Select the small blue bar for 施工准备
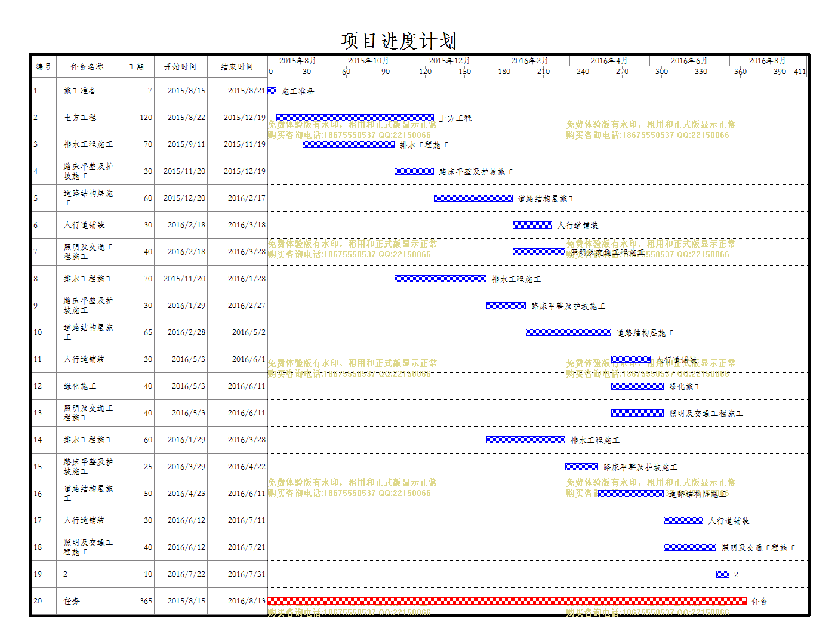Screen dimensions: 838x644 (272, 91)
